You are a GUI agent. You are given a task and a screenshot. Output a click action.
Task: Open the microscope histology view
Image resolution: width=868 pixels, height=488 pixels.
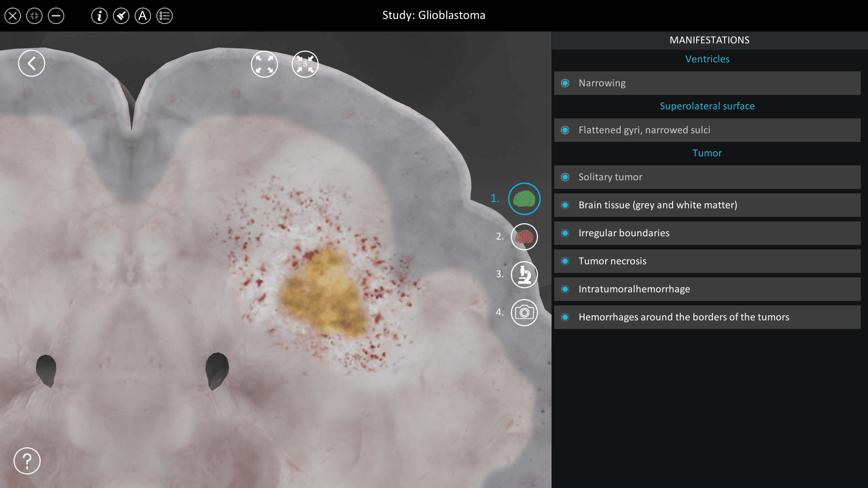click(x=524, y=275)
